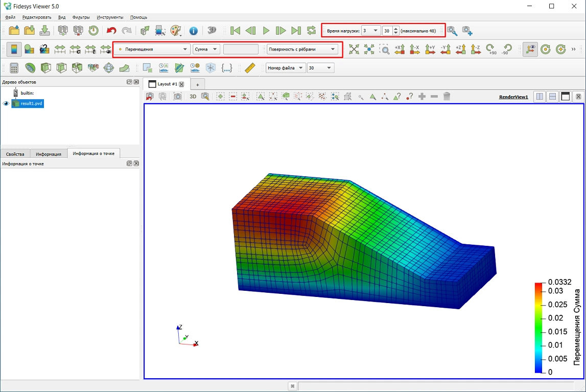Split the render view horizontally
The width and height of the screenshot is (586, 392).
tap(540, 97)
